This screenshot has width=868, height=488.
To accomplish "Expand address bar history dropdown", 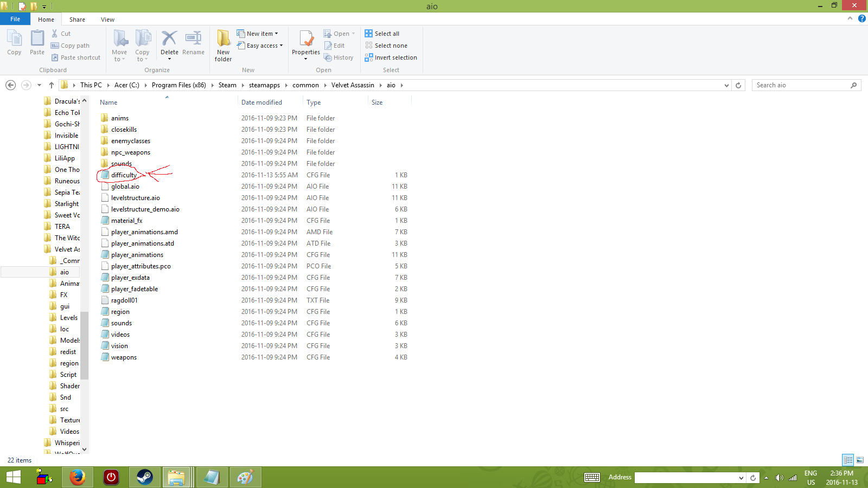I will click(x=727, y=85).
